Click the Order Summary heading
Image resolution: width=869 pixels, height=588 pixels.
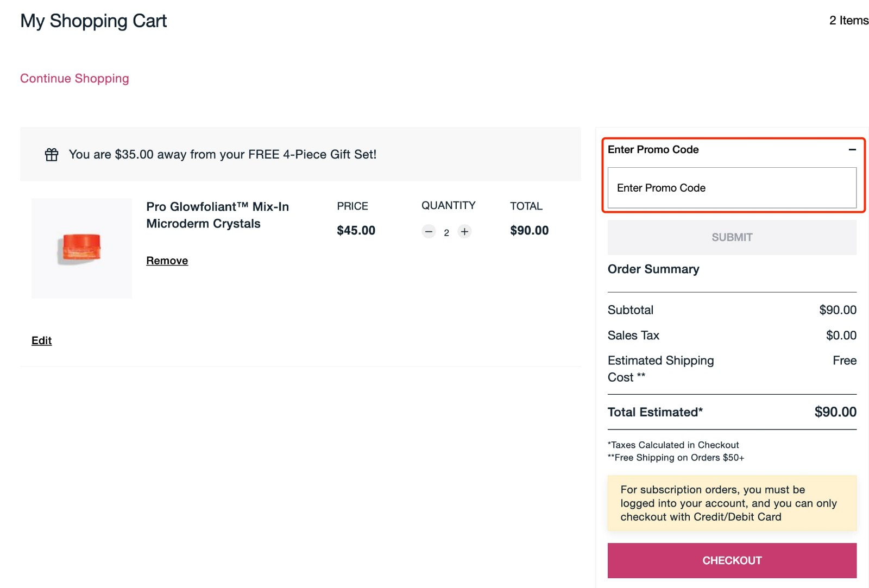653,269
